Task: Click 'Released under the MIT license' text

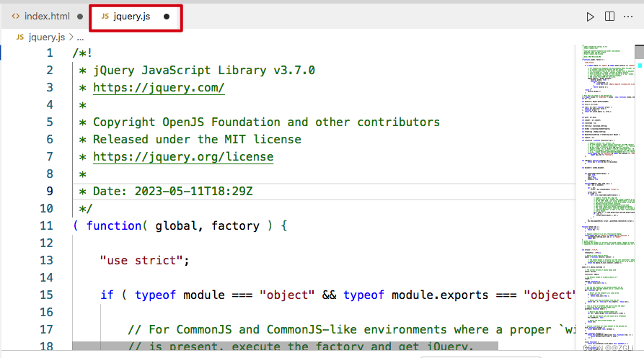Action: (197, 140)
